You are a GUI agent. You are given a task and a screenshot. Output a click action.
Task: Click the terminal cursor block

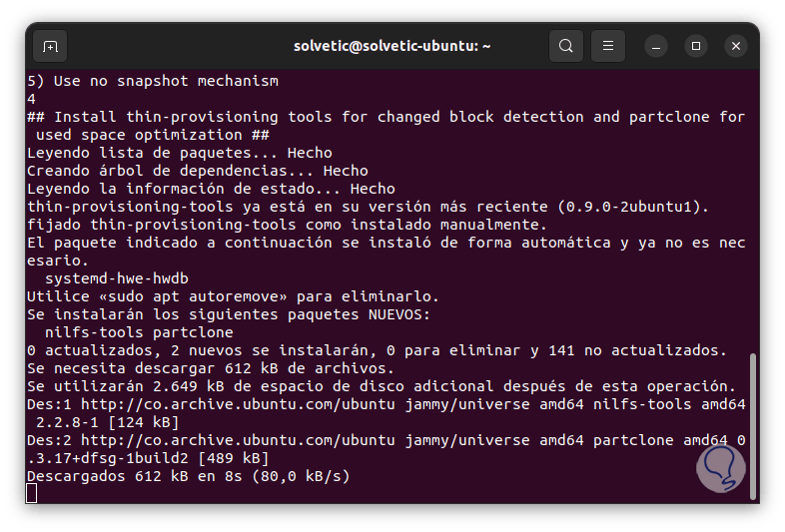pos(32,493)
